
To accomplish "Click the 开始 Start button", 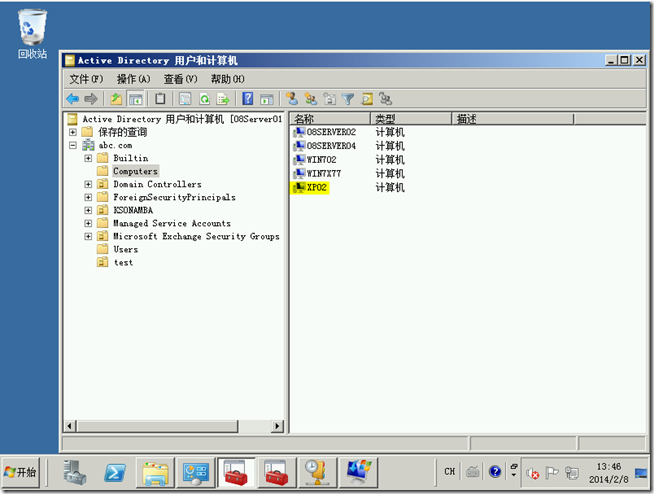I will tap(20, 472).
